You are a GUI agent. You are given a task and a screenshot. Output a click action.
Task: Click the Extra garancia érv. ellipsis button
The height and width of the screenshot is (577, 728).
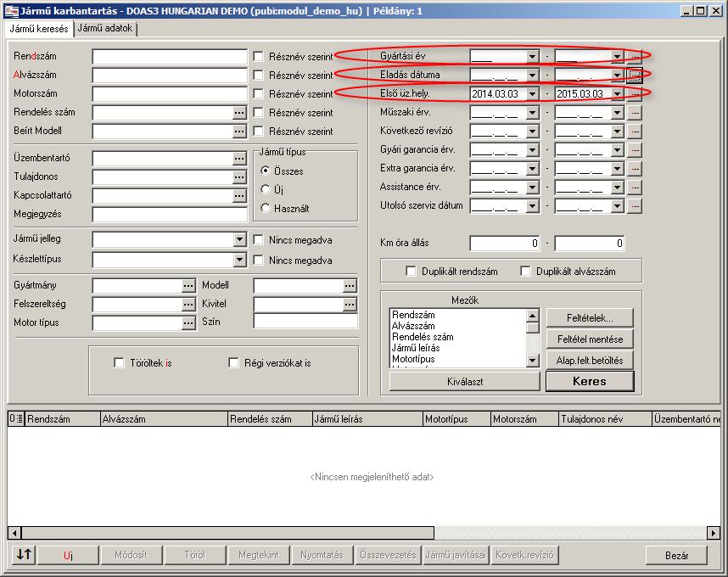click(635, 169)
